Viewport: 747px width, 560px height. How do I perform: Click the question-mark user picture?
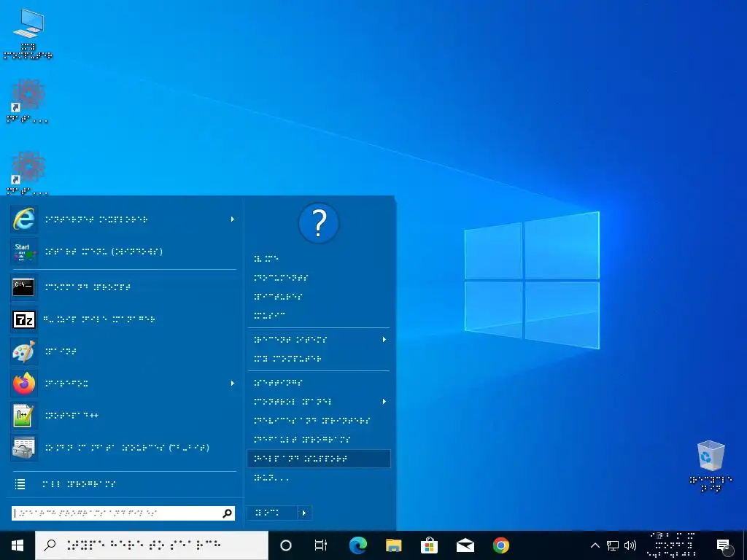[319, 223]
